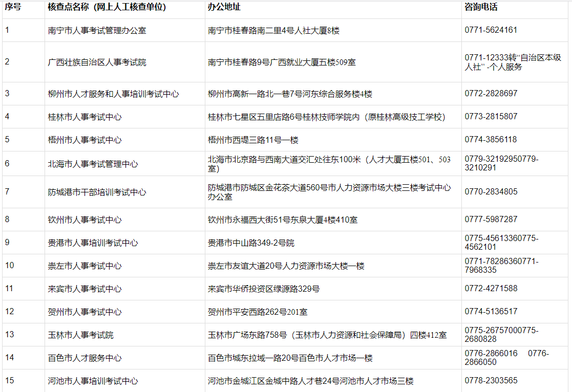Click address 南宁市桂春路9号广西就业大厦五楼509室
The image size is (572, 392).
click(x=282, y=62)
